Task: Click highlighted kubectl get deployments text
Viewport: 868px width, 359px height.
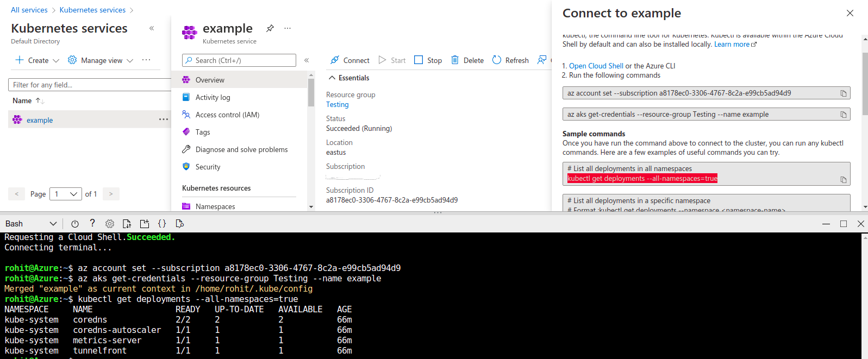Action: click(642, 178)
